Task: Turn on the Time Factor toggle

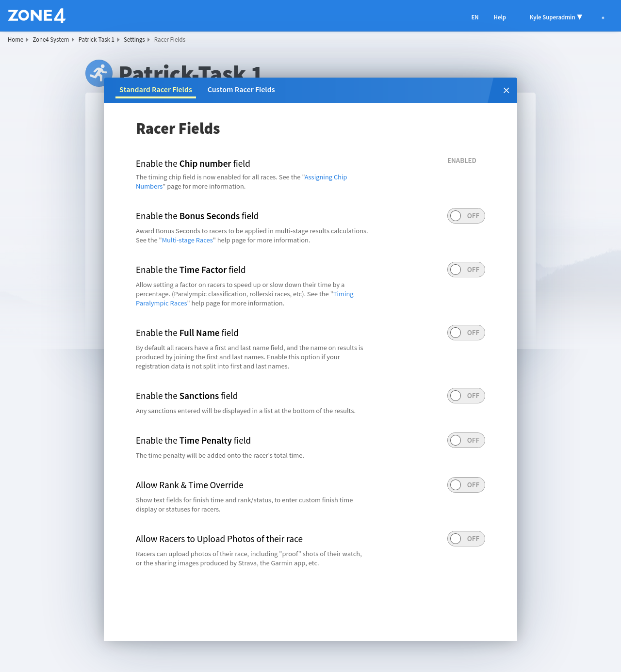Action: pyautogui.click(x=466, y=270)
